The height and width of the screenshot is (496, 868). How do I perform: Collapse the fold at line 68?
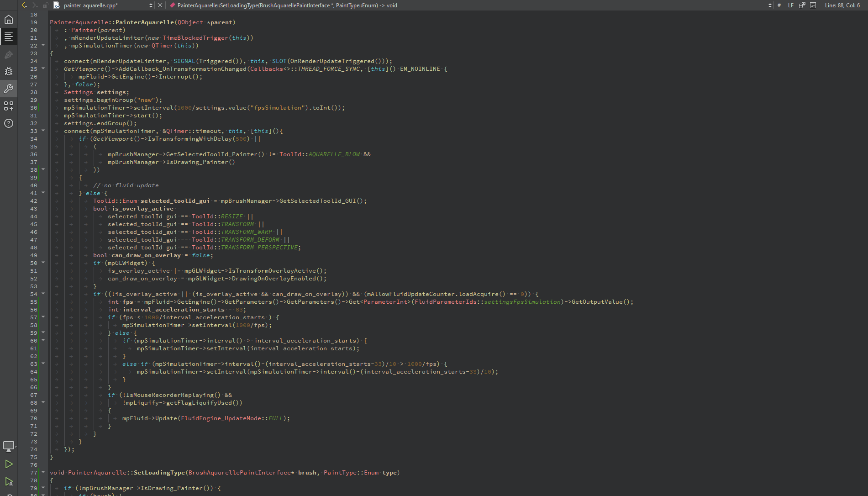pos(43,402)
